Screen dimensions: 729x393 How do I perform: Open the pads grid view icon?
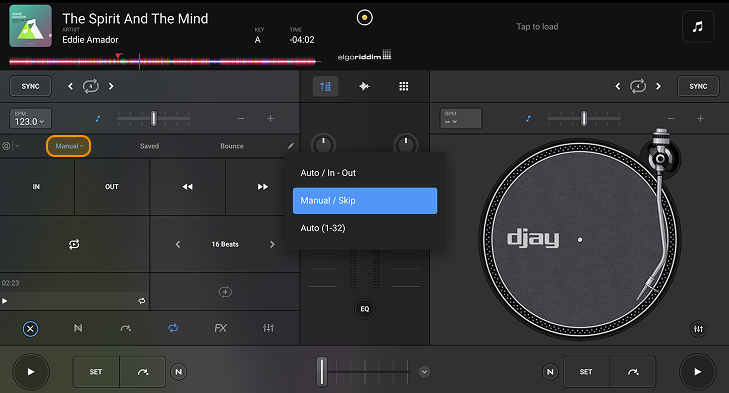pyautogui.click(x=404, y=86)
